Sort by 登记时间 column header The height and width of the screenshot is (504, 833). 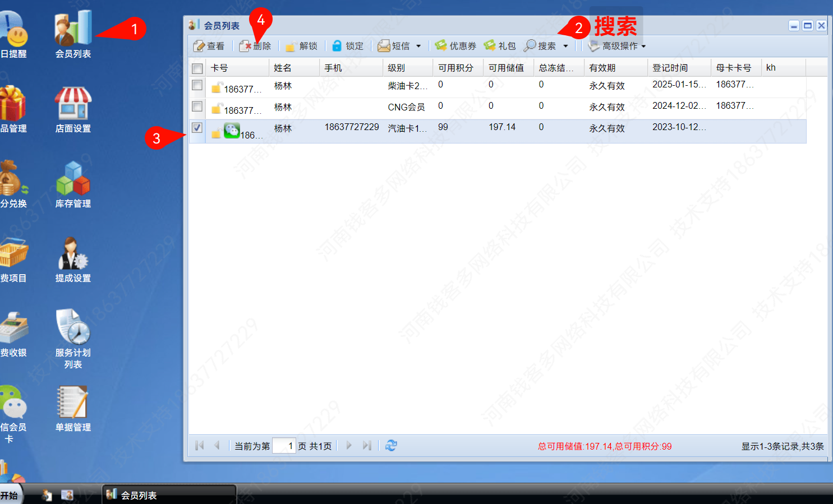click(x=679, y=68)
